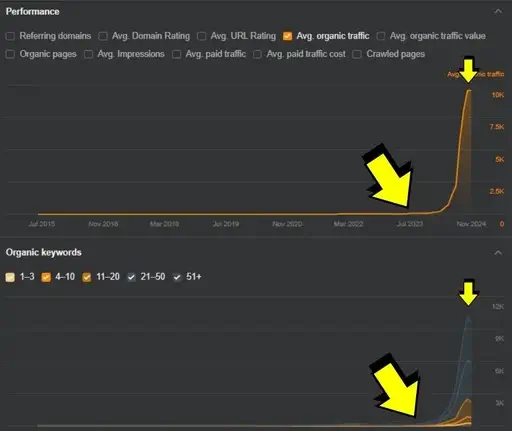Collapse the Organic keywords section chevron
The height and width of the screenshot is (431, 512).
(x=498, y=253)
